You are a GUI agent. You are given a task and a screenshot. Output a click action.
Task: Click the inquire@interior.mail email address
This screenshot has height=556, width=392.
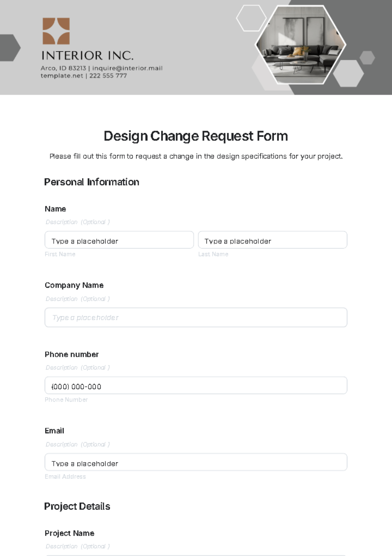[127, 68]
